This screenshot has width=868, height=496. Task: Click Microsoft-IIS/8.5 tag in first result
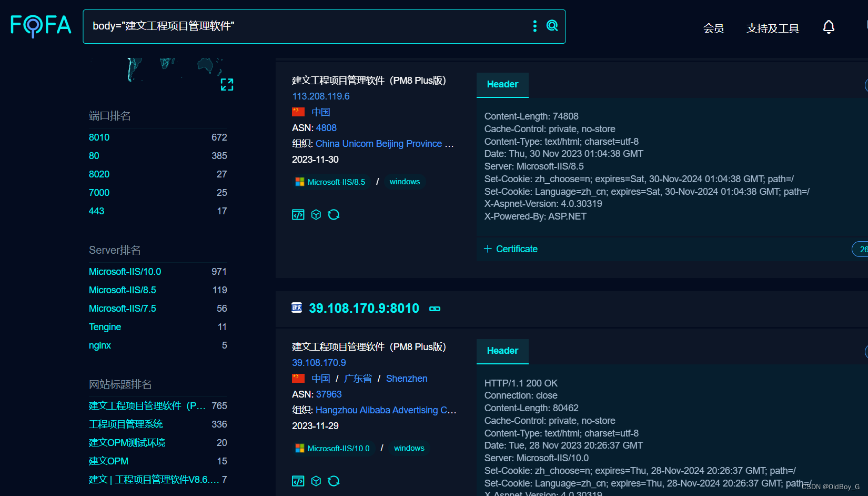coord(331,182)
